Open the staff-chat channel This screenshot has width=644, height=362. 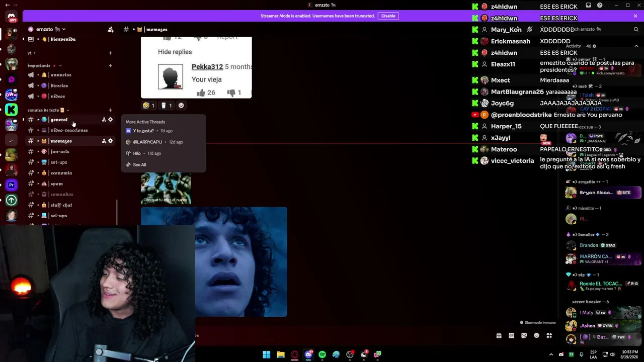click(x=69, y=205)
